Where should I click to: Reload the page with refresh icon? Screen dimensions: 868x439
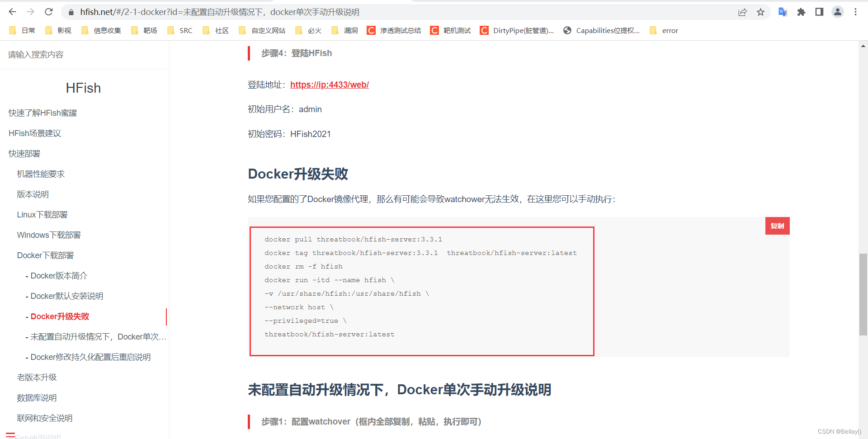point(49,12)
